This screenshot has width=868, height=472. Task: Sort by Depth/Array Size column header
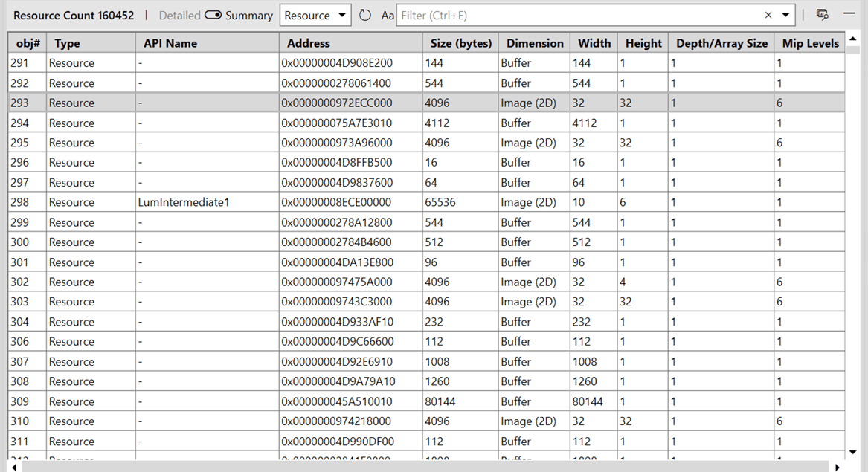click(721, 43)
